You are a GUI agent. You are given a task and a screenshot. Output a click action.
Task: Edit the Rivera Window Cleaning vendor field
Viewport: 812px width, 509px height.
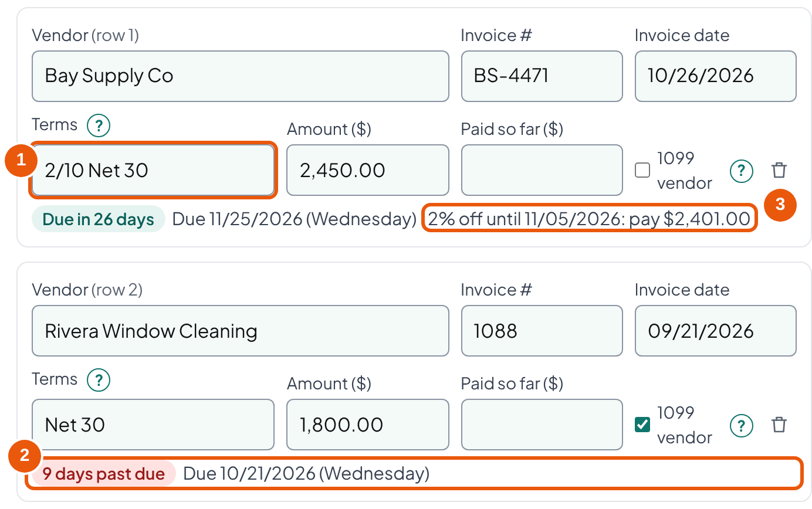pos(241,331)
